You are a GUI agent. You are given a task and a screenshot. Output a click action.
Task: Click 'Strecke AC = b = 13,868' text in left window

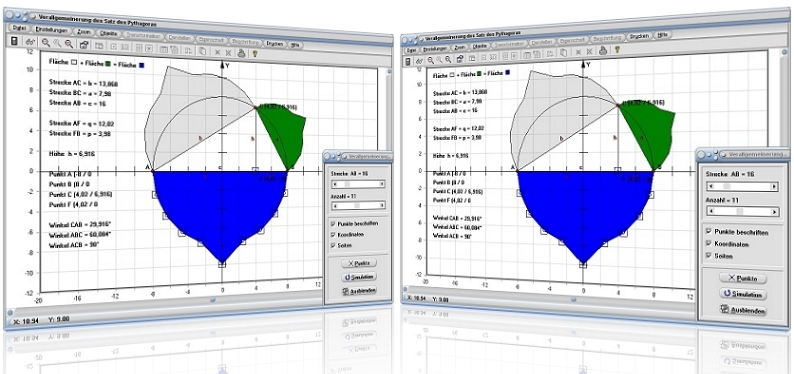[84, 83]
